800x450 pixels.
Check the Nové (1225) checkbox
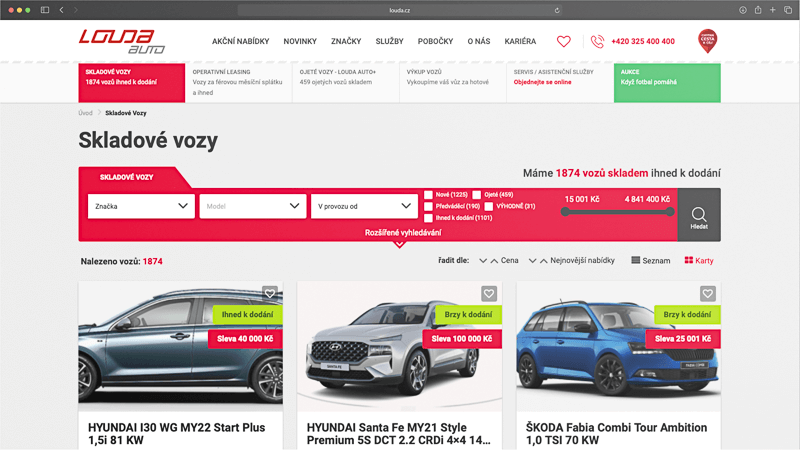429,194
